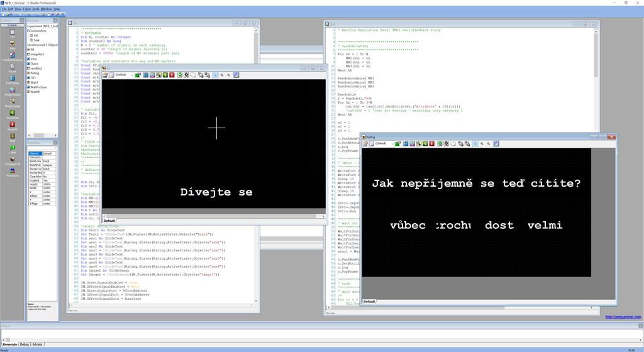Open the E-Run menu
Screen dimensions: 644x352
26,9
